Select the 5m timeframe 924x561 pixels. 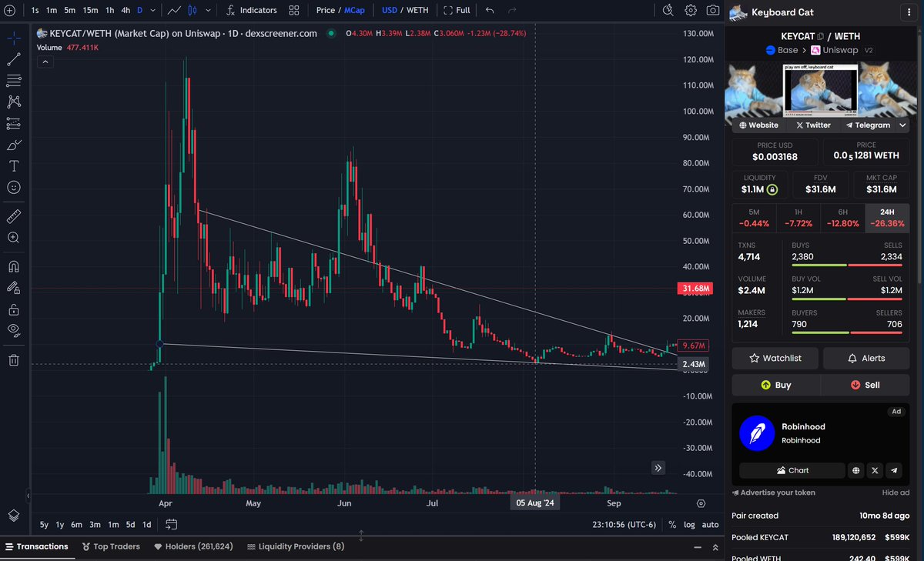[69, 10]
